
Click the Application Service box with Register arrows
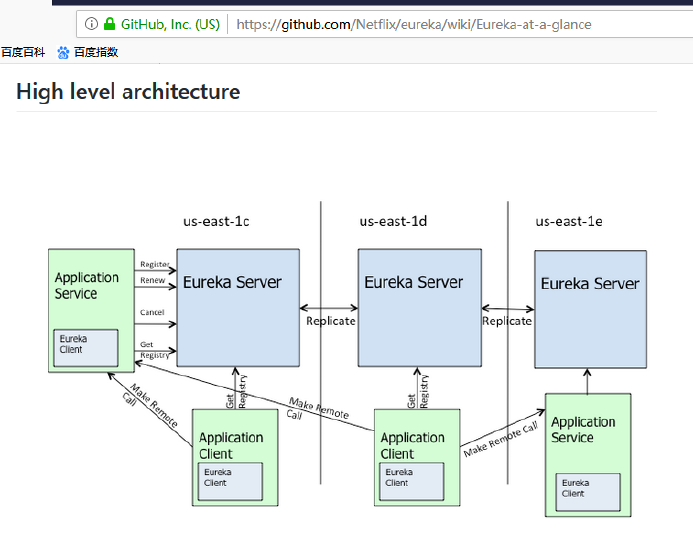[x=90, y=310]
